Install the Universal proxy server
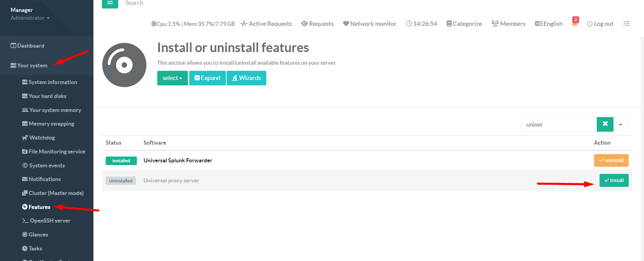This screenshot has width=644, height=261. point(614,180)
